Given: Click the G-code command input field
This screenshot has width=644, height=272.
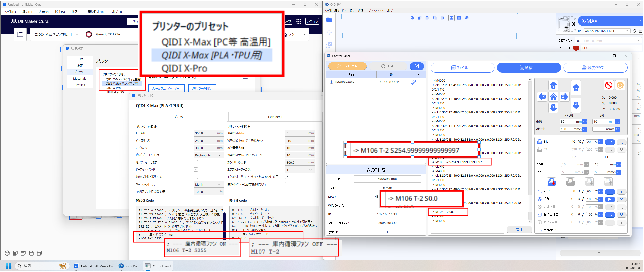Looking at the screenshot, I should tap(467, 230).
